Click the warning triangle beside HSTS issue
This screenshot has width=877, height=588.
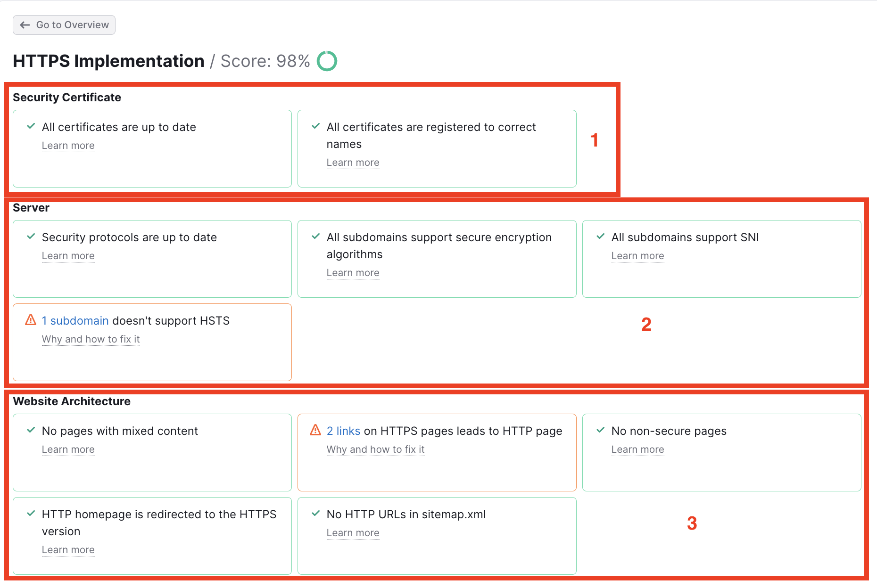[30, 320]
